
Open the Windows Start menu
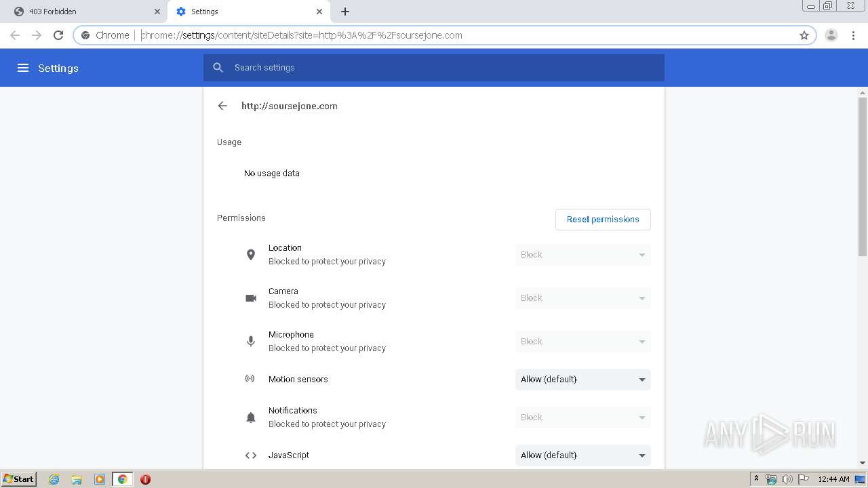(x=19, y=479)
